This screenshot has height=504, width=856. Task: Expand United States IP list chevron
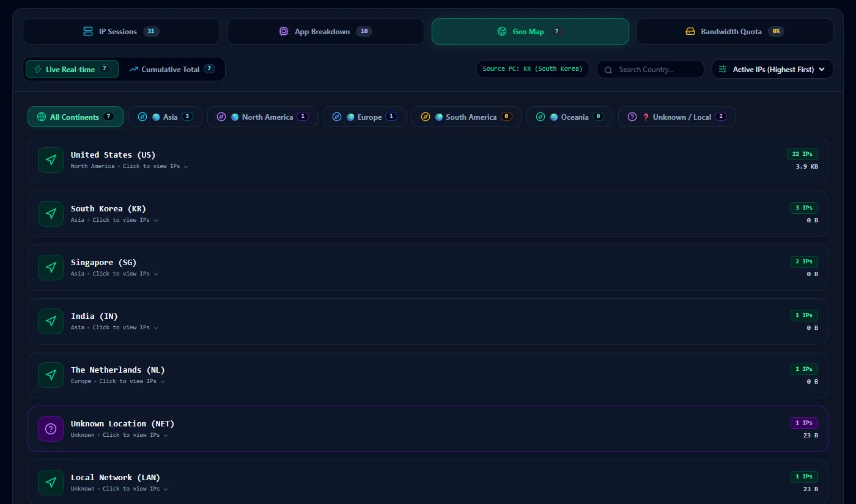(x=186, y=167)
